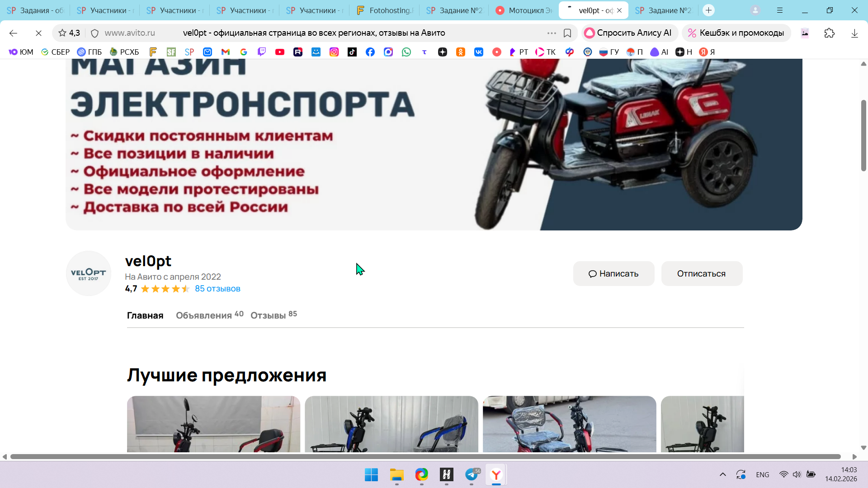Open the WhatsApp bookmark icon
Screen dimensions: 868x488
tap(406, 52)
